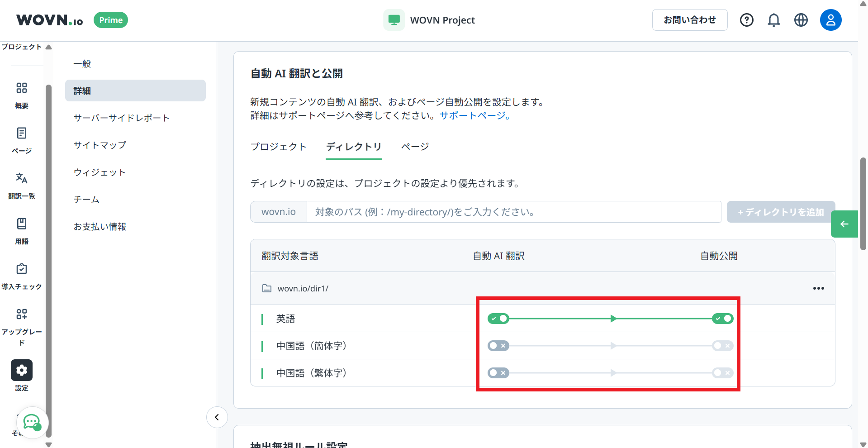
Task: Open the chat support bubble icon
Action: click(32, 422)
